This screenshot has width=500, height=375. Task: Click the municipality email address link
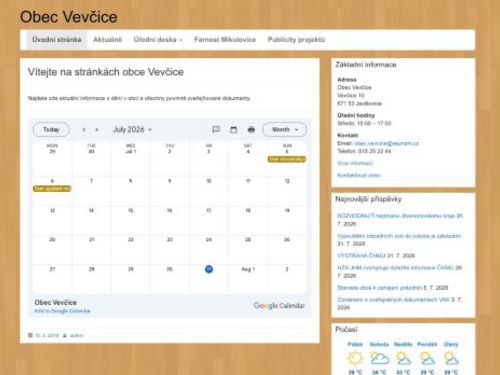[x=386, y=143]
